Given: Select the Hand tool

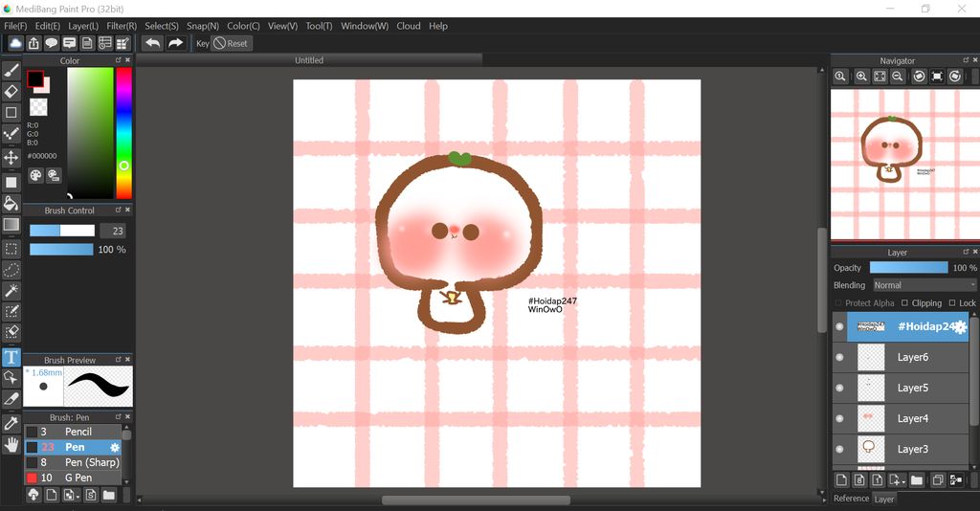Looking at the screenshot, I should (x=11, y=445).
